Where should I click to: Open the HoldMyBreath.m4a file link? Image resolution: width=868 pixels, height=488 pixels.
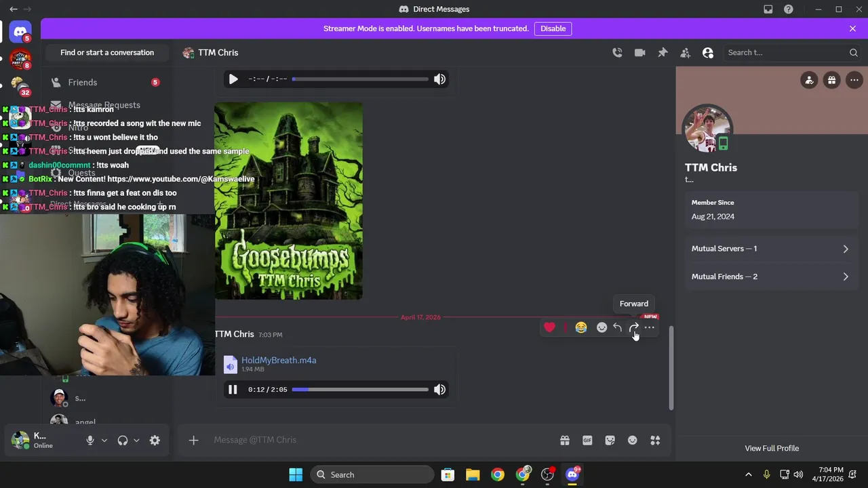(279, 360)
